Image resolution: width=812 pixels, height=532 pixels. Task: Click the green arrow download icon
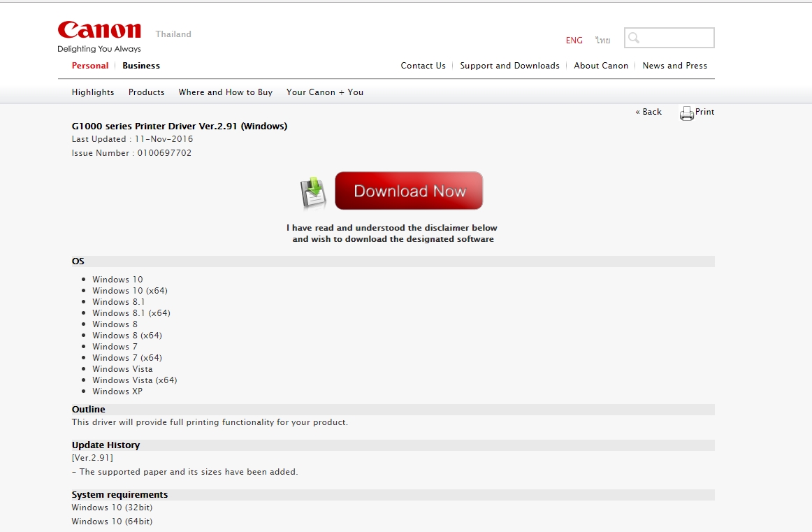tap(313, 192)
